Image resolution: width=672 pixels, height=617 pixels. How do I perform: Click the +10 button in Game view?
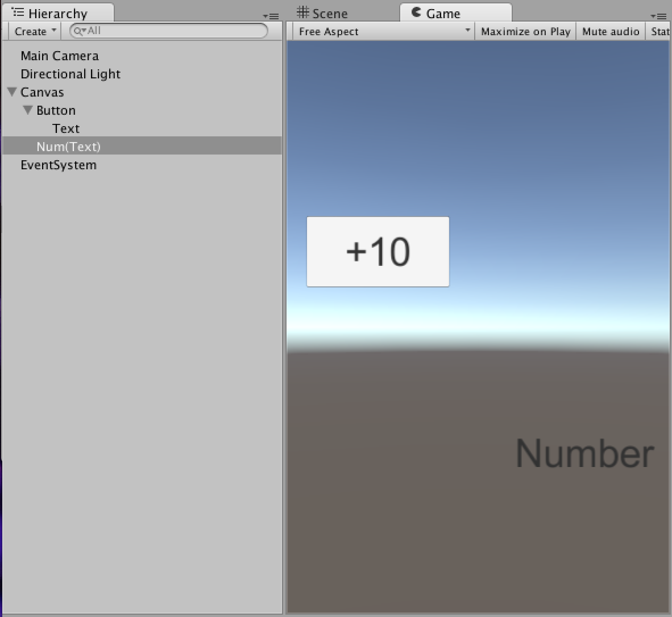pos(378,252)
